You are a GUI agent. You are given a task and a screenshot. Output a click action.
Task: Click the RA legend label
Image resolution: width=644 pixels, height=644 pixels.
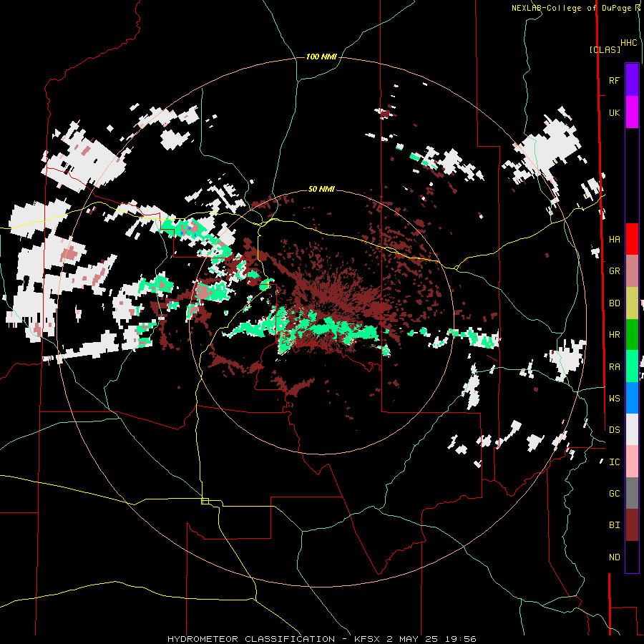(614, 367)
